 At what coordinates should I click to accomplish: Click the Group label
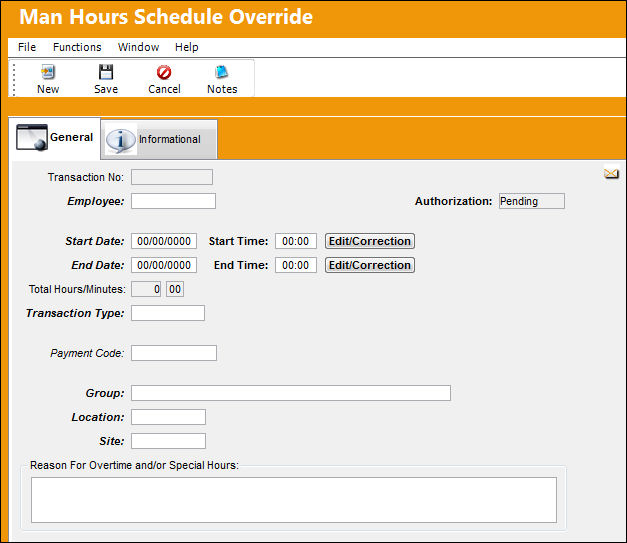pyautogui.click(x=105, y=393)
